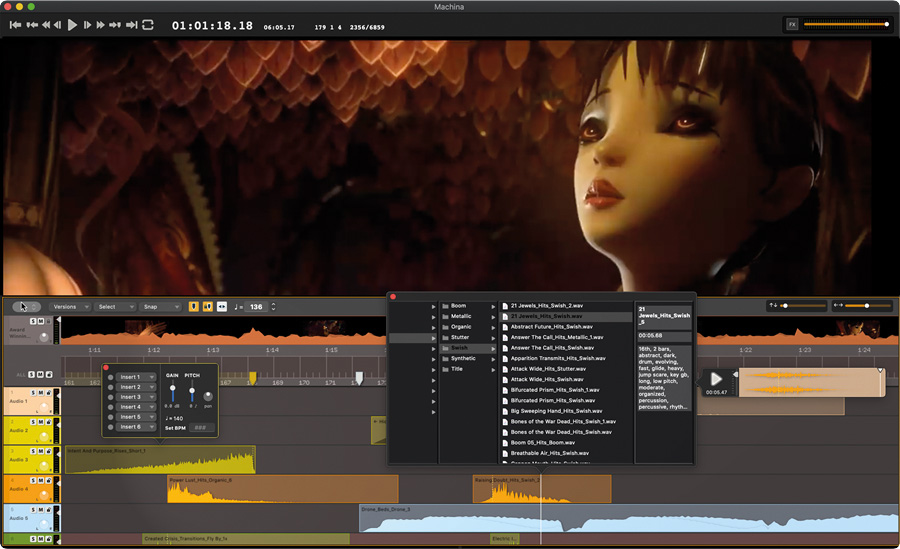Click the yellow timeline marker flag

click(x=253, y=377)
